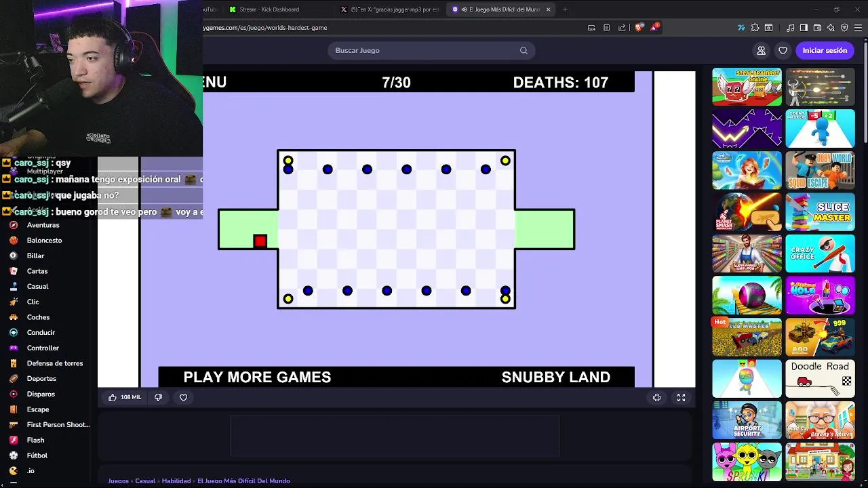
Task: Open a new browser tab
Action: (x=565, y=9)
